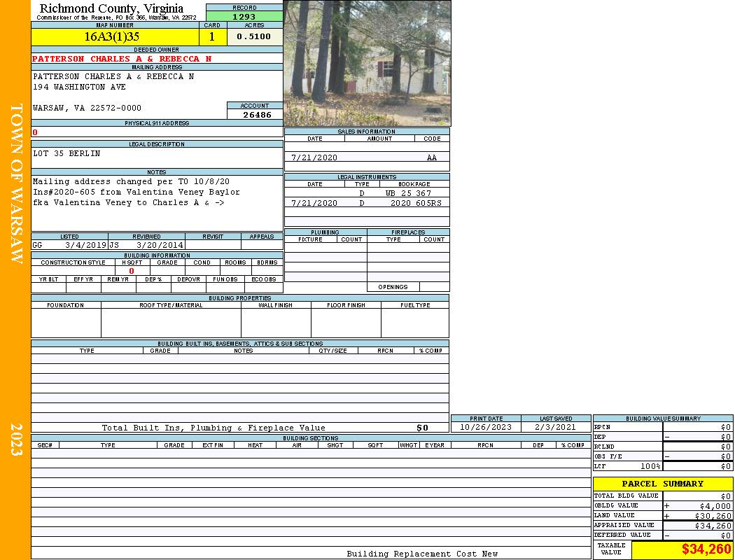
Task: Click Total Built Ins, Plumbing & Fireplace Value $0
Action: [422, 428]
